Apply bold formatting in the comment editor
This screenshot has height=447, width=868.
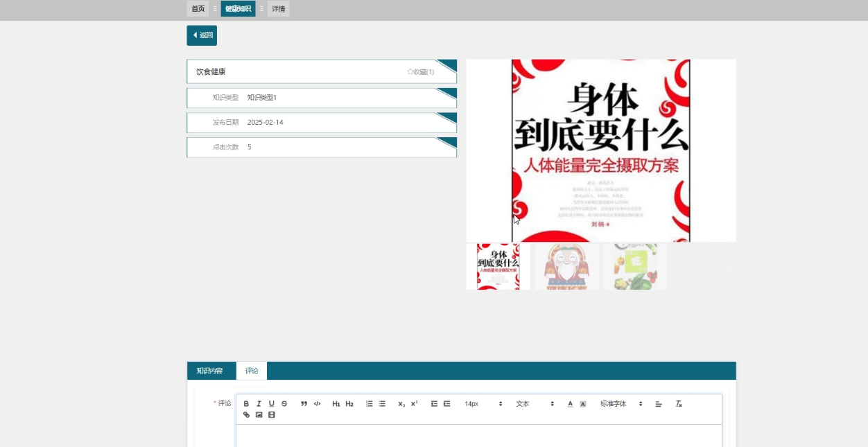[x=246, y=403]
